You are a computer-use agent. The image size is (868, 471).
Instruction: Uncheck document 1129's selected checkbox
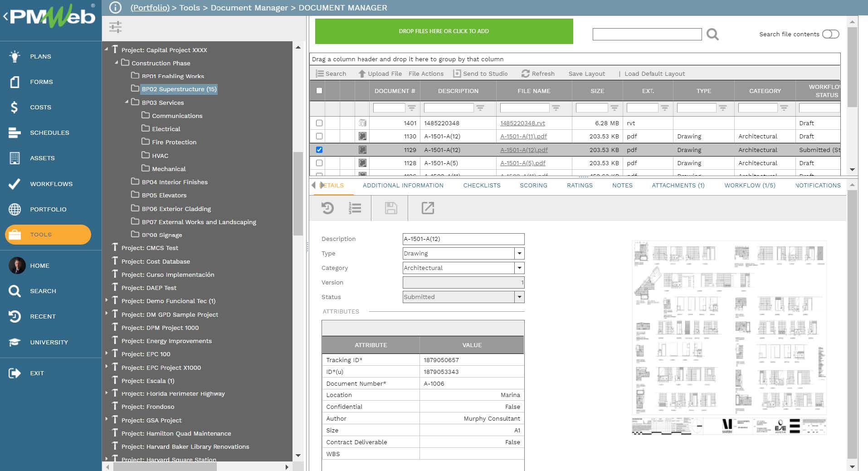pos(319,150)
